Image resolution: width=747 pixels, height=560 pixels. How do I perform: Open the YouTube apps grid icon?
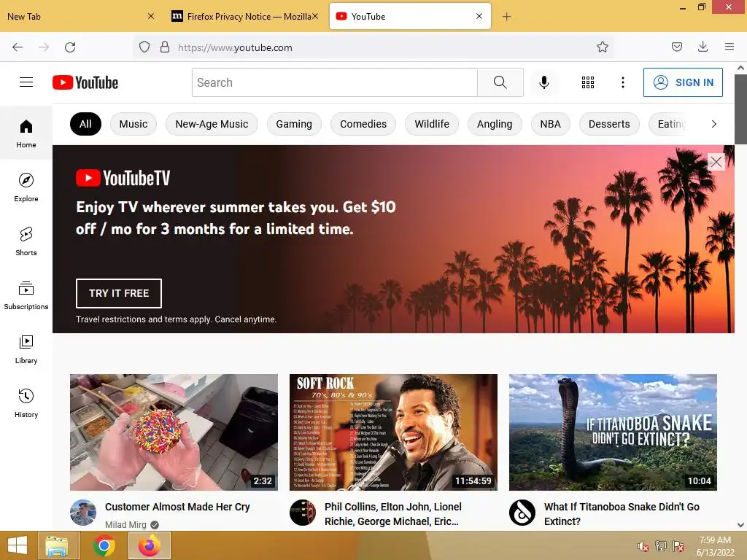coord(588,82)
